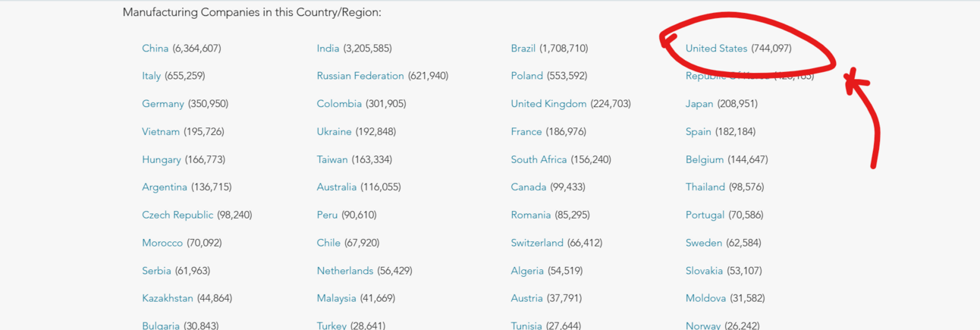The image size is (980, 330).
Task: Open the China country link
Action: pyautogui.click(x=155, y=48)
